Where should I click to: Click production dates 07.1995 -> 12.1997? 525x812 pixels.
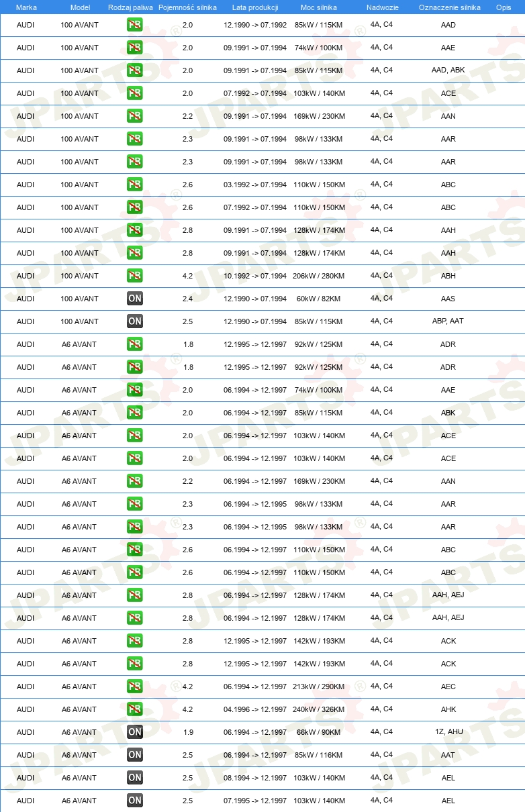(255, 801)
